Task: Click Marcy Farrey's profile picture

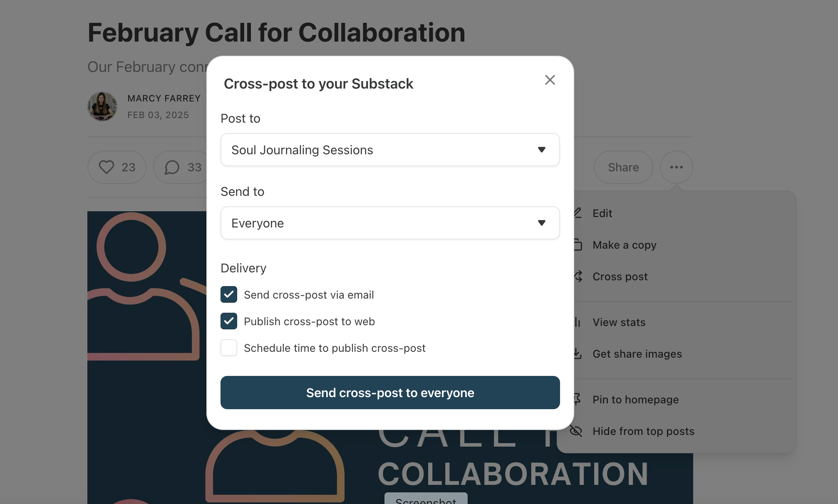Action: click(x=102, y=106)
